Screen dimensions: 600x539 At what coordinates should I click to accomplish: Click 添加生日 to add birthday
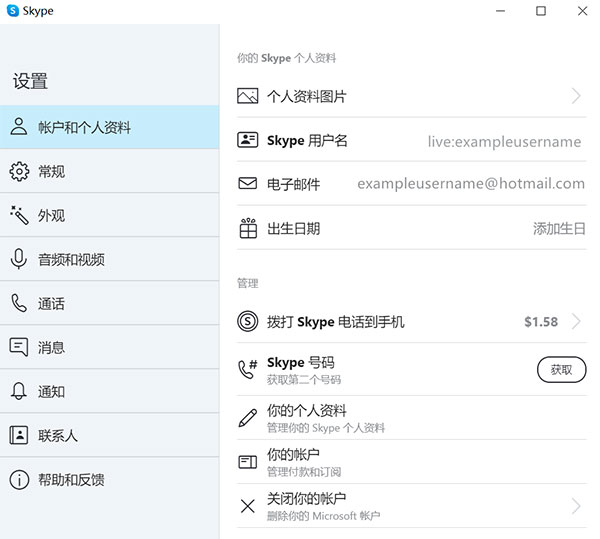pos(559,228)
